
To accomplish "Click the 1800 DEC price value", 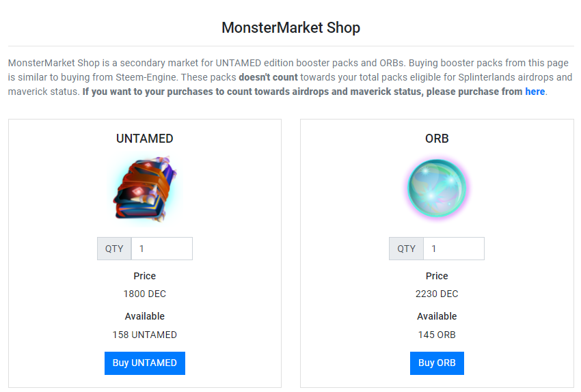I will pos(144,294).
